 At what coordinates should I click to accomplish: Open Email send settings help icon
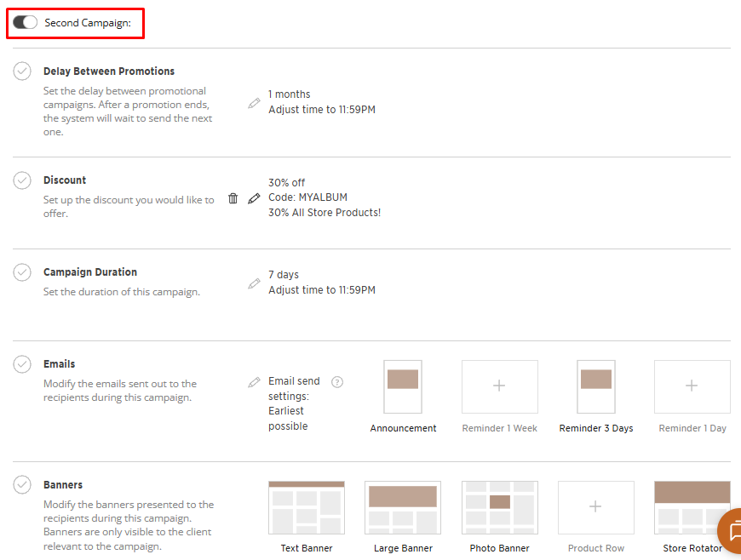pyautogui.click(x=337, y=382)
